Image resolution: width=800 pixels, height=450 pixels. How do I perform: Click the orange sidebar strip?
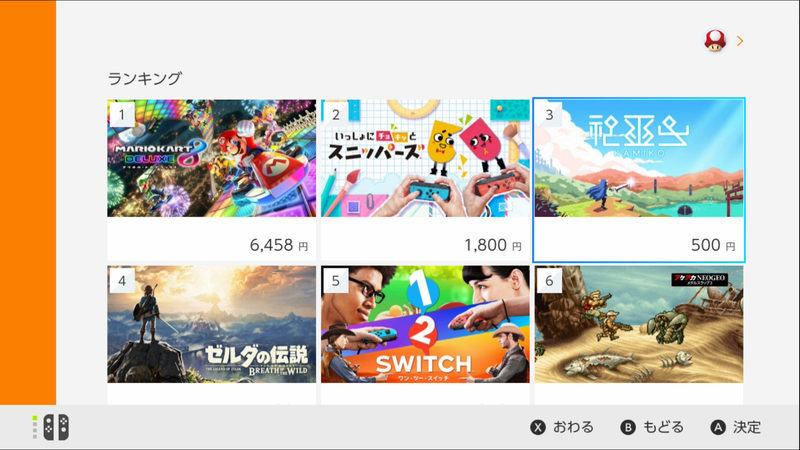click(x=28, y=203)
